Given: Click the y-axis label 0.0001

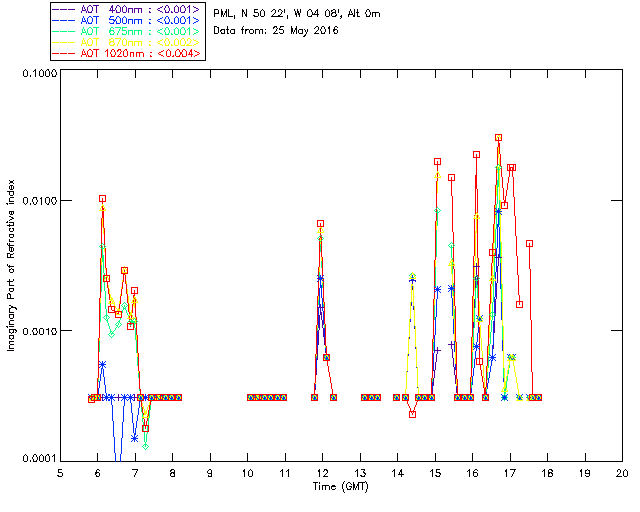Looking at the screenshot, I should point(40,458).
